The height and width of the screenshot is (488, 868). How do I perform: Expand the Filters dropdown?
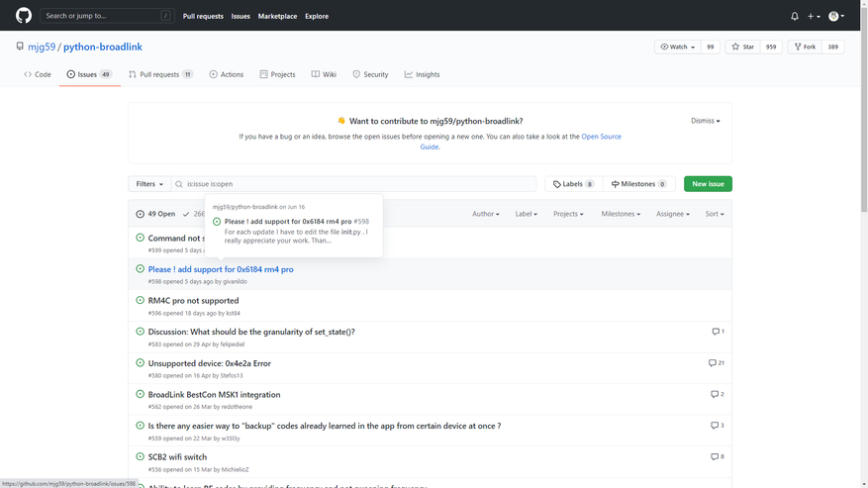point(149,184)
